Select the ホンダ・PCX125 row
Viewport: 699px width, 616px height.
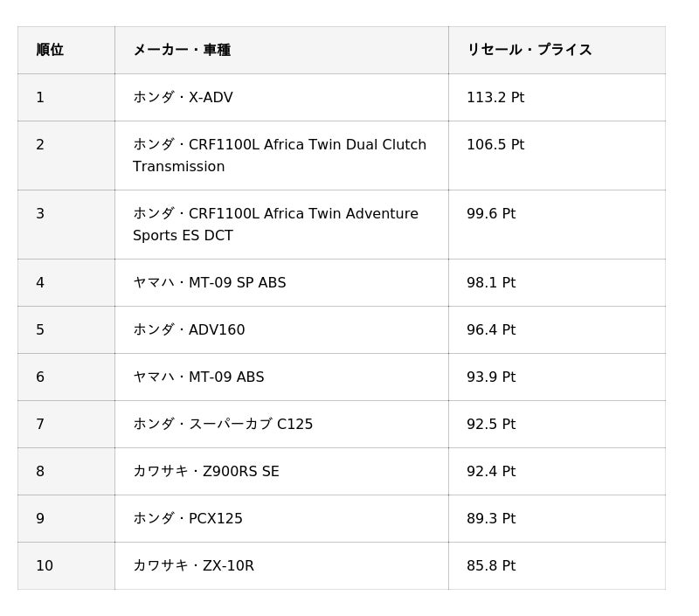click(x=188, y=519)
